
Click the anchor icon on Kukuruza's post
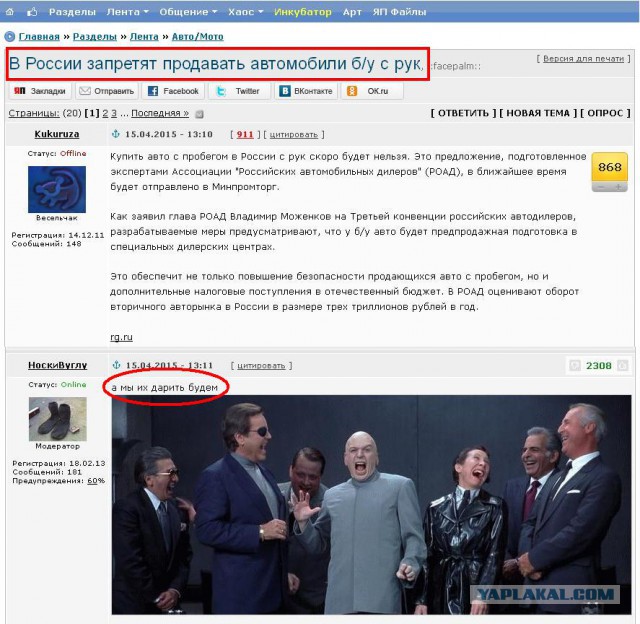116,134
